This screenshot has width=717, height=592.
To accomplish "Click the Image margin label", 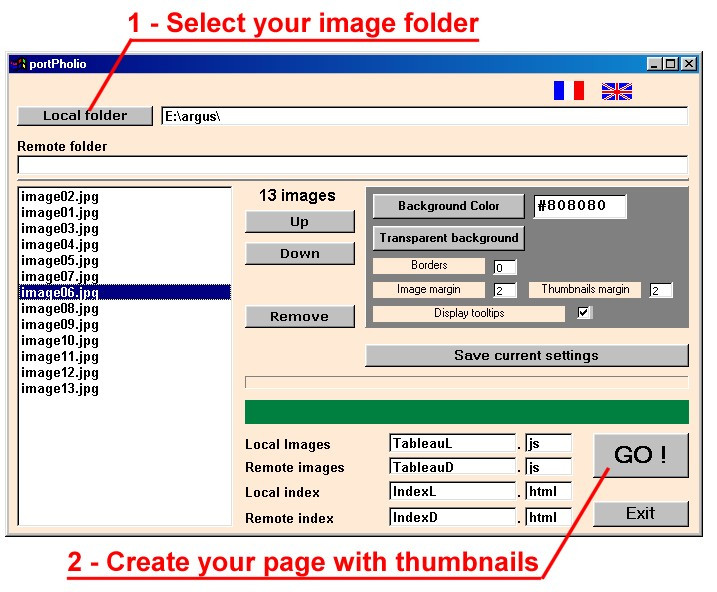I will (429, 289).
